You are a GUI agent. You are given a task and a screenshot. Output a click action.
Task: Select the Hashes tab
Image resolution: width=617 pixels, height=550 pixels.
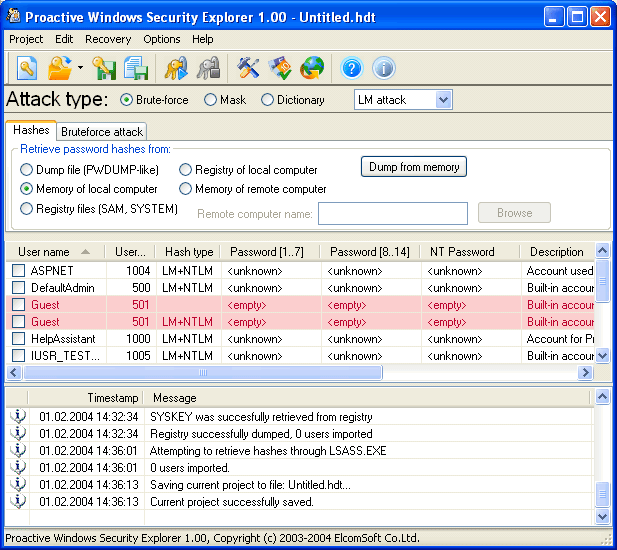click(31, 130)
